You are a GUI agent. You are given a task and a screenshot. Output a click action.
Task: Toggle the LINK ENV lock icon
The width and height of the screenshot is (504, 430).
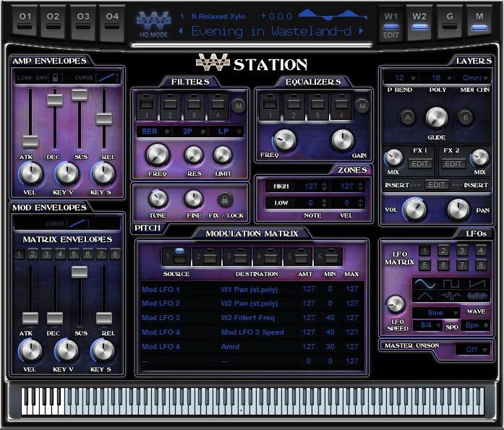[55, 78]
